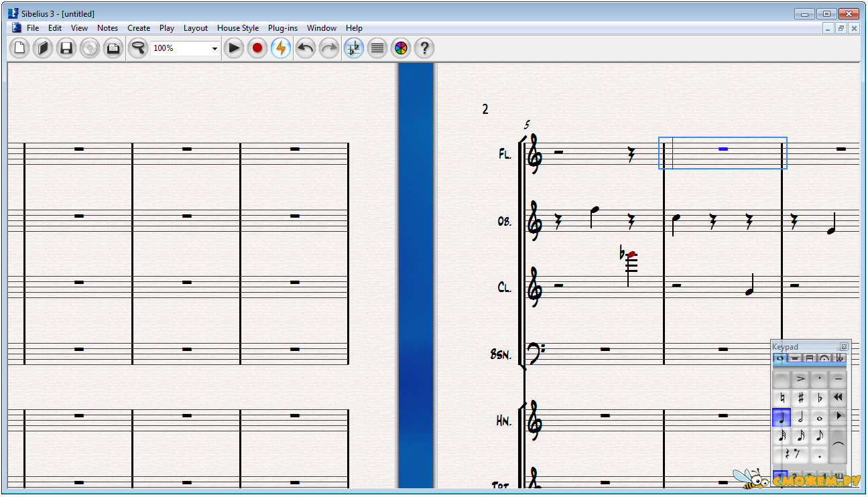This screenshot has height=497, width=868.
Task: Switch to the fermata Keypad tab
Action: point(824,358)
